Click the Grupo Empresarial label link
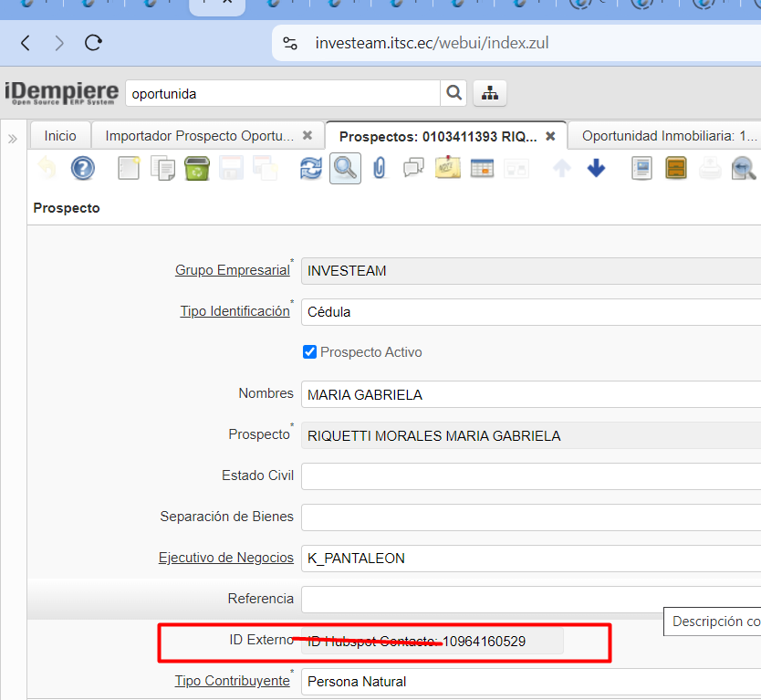The width and height of the screenshot is (761, 700). click(x=232, y=270)
